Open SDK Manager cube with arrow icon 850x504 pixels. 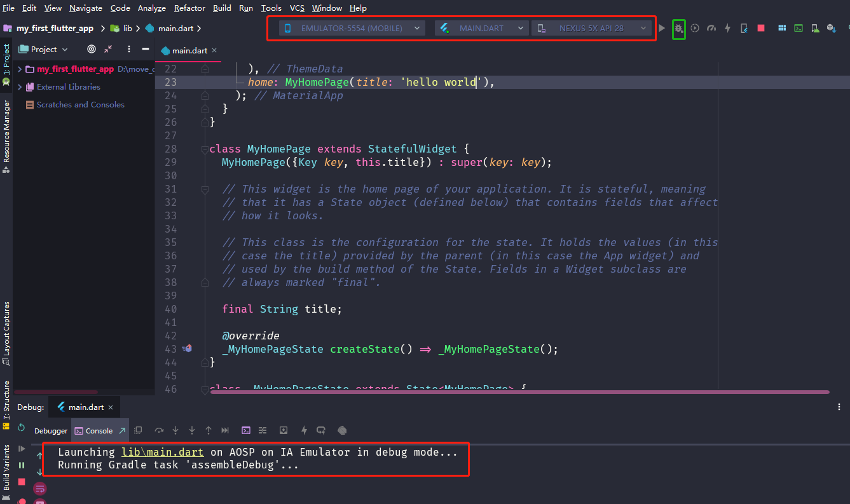click(831, 28)
